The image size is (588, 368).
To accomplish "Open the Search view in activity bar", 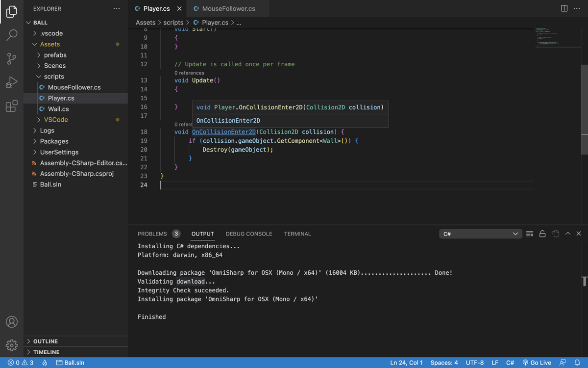I will [12, 35].
